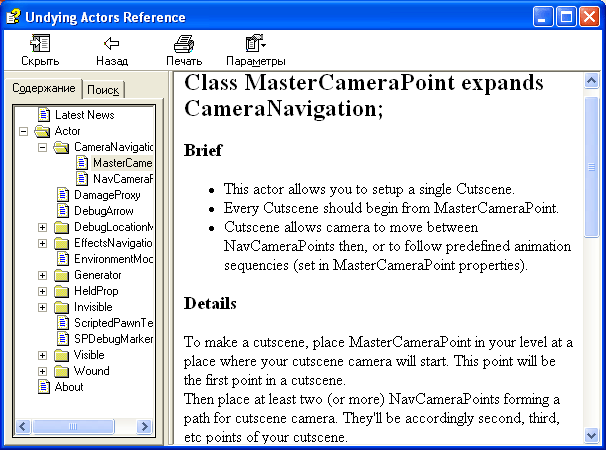Open the Параметры options icon
This screenshot has height=450, width=606.
point(255,43)
